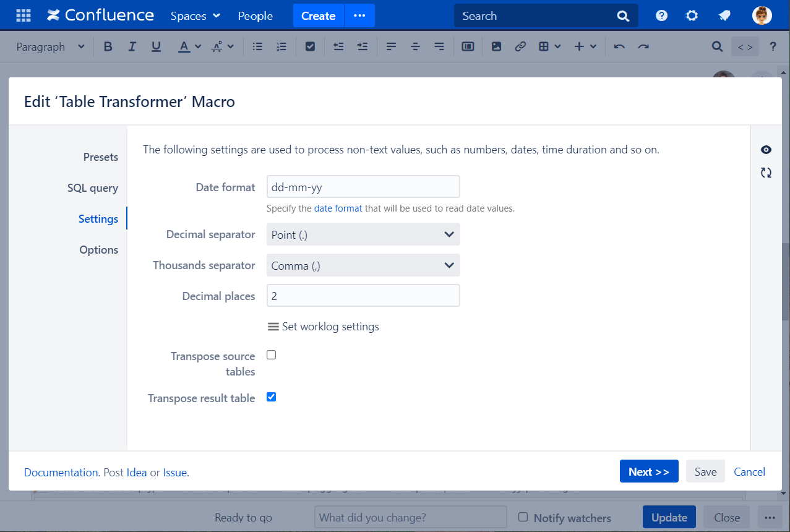
Task: Open the Options tab
Action: 98,250
